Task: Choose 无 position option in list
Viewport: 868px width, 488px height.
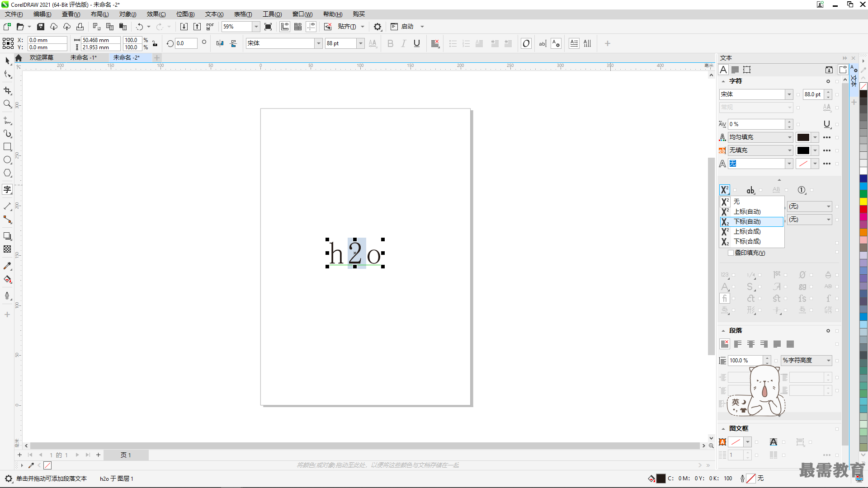Action: pos(751,202)
